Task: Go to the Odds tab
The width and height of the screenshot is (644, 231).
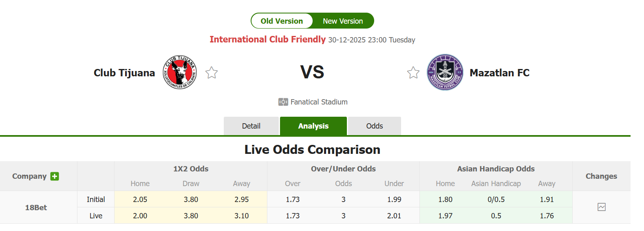Action: click(x=374, y=126)
